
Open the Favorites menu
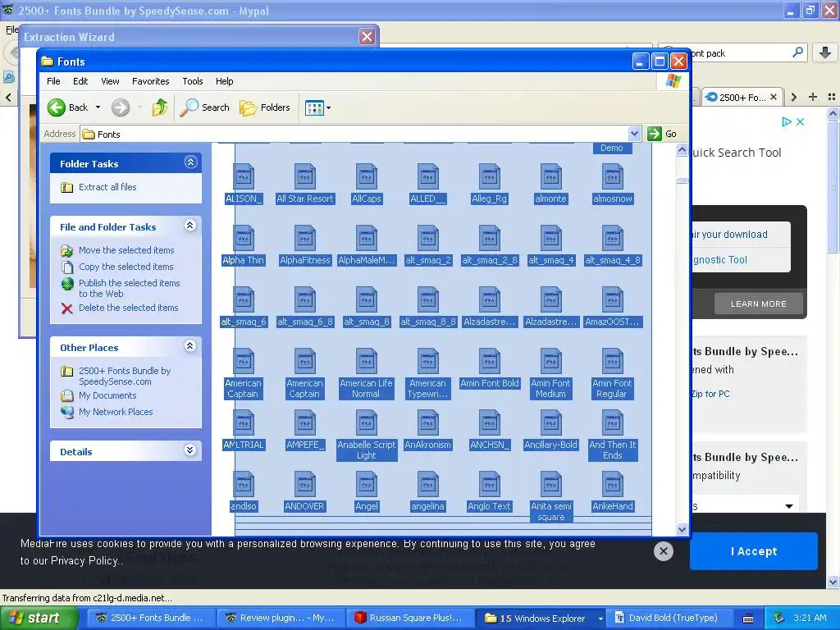(x=151, y=81)
